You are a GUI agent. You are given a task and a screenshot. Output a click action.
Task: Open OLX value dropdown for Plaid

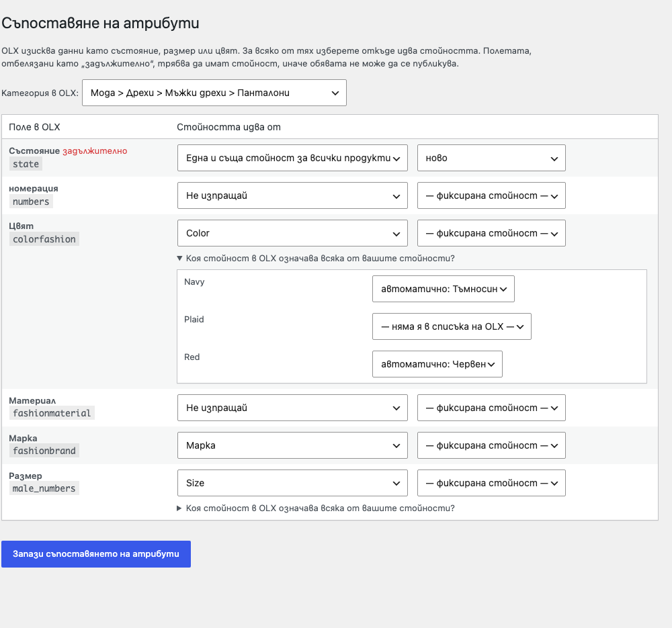pos(452,326)
